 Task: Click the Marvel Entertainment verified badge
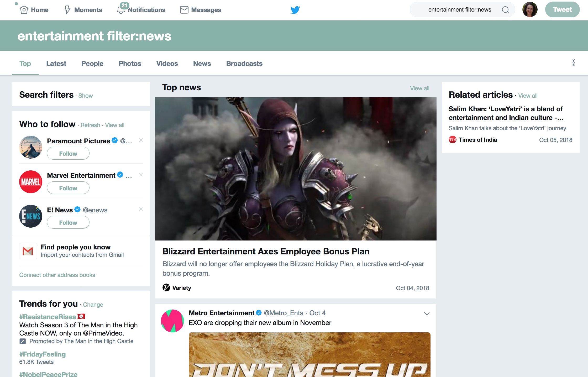(x=120, y=175)
